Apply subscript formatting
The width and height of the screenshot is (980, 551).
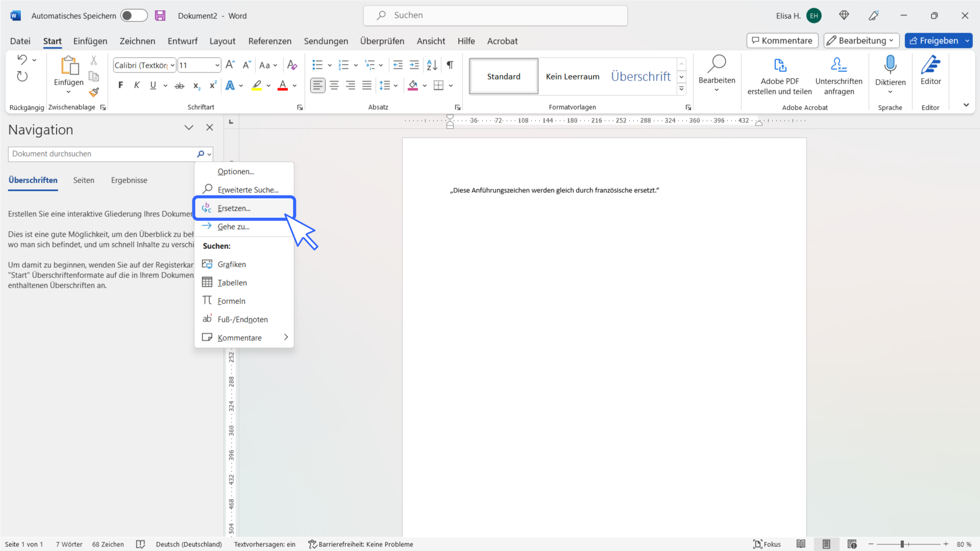pyautogui.click(x=197, y=86)
